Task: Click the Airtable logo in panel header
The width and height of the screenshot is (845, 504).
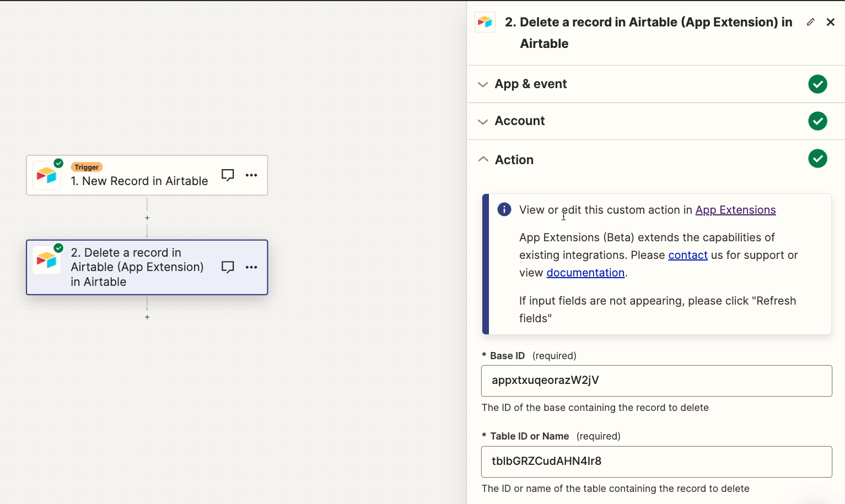Action: click(x=485, y=22)
